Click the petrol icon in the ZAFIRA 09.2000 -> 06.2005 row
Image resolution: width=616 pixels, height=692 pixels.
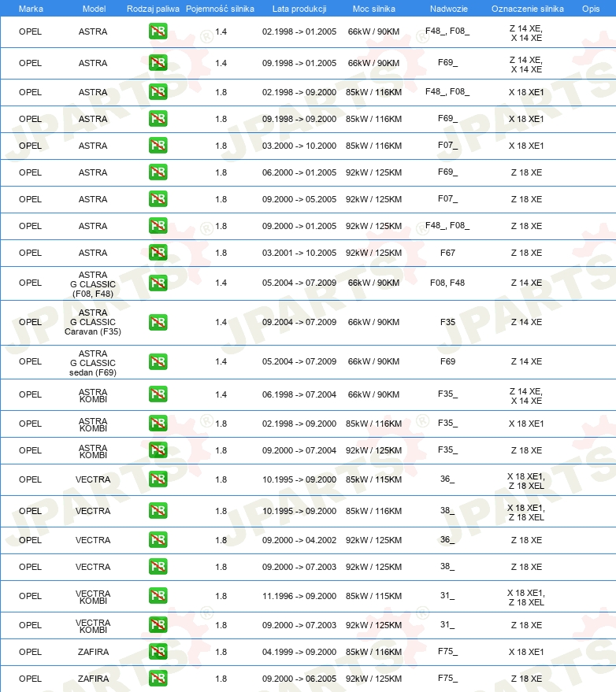click(x=158, y=679)
